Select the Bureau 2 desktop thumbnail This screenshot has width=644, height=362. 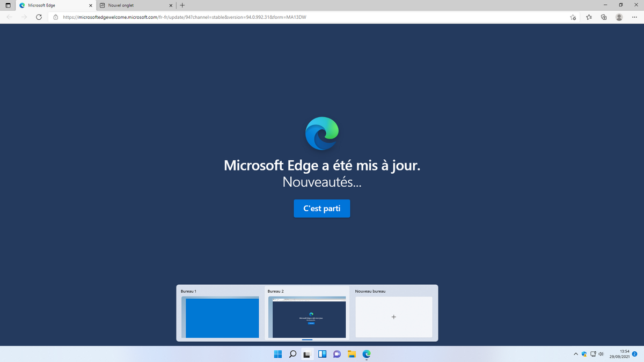pyautogui.click(x=307, y=317)
